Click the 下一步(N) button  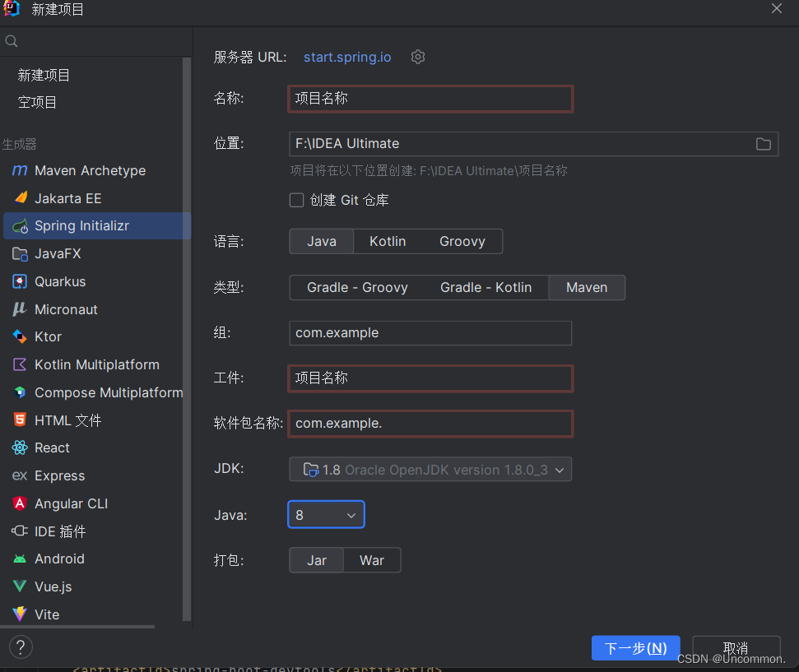click(635, 647)
